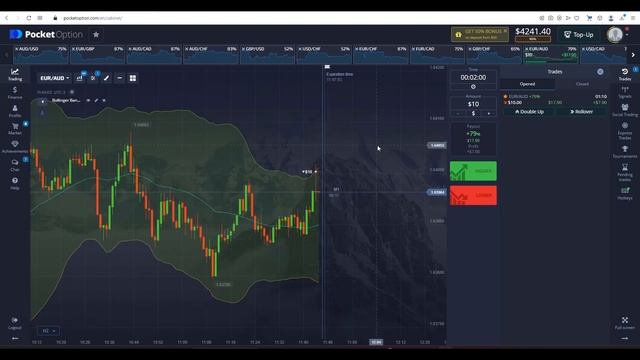640x360 pixels.
Task: Click Double Up on open trade
Action: [529, 111]
